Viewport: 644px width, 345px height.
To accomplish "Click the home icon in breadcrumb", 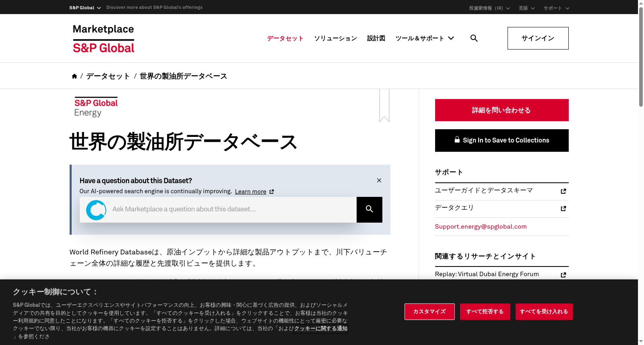I will click(74, 76).
